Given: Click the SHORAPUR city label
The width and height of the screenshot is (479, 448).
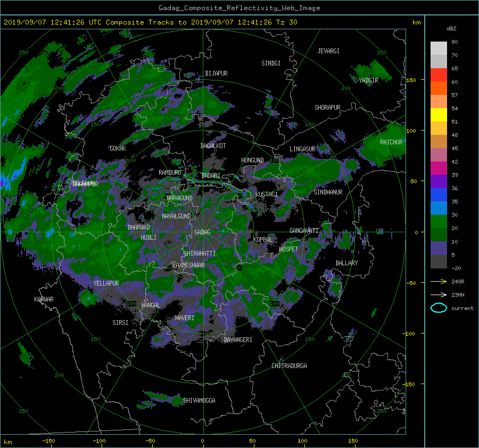Looking at the screenshot, I should [x=327, y=108].
